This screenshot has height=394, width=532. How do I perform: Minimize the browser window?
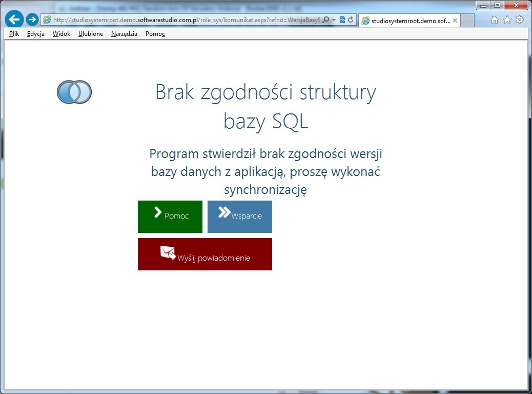tap(483, 5)
